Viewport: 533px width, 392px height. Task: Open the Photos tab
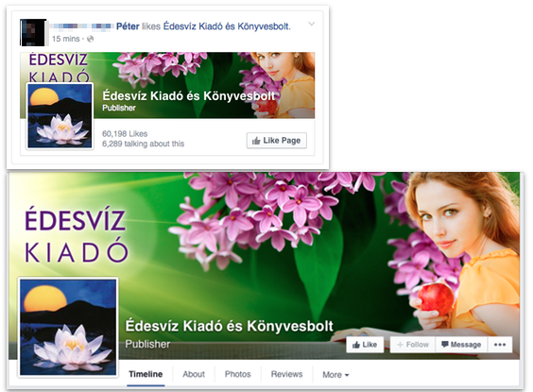pos(237,374)
